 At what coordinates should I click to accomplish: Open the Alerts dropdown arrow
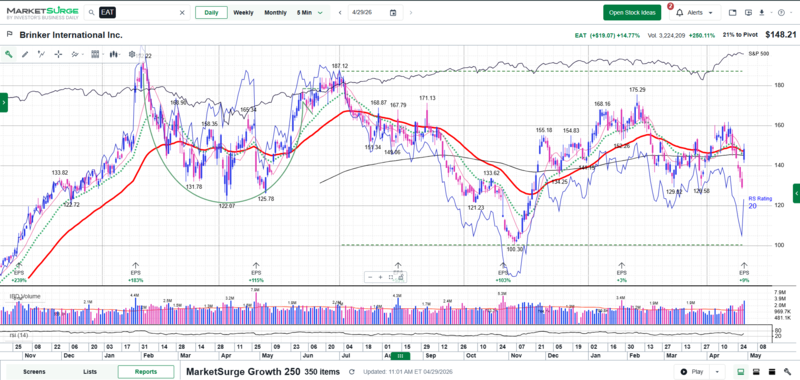pos(711,13)
